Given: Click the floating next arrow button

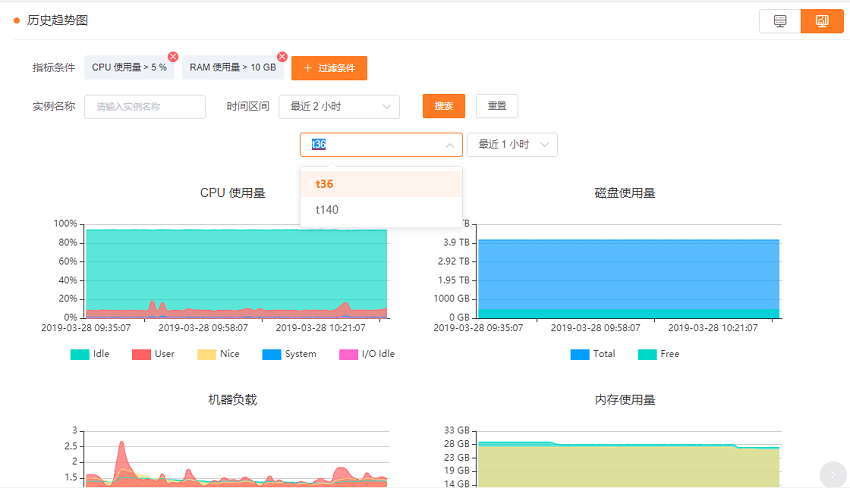Looking at the screenshot, I should point(833,474).
